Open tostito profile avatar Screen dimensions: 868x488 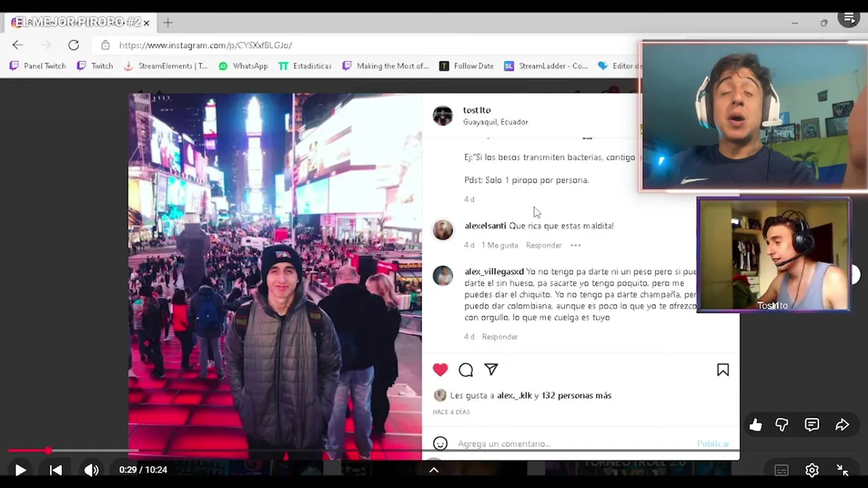pyautogui.click(x=443, y=116)
